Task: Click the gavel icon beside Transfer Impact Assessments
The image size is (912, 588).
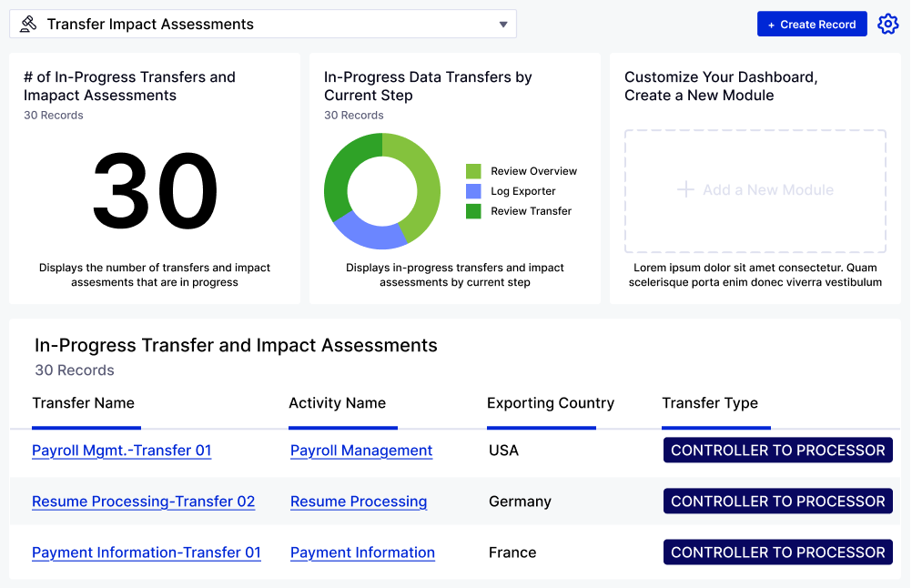Action: [28, 24]
